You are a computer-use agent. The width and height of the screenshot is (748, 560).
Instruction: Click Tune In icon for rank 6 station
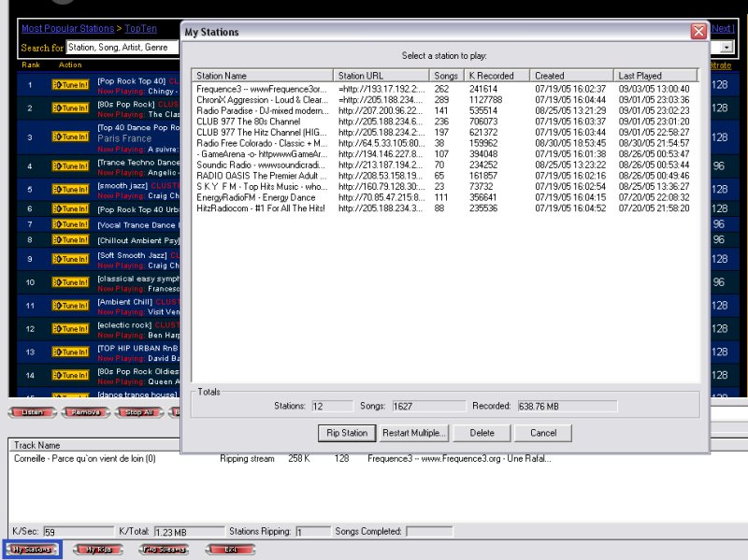(71, 208)
